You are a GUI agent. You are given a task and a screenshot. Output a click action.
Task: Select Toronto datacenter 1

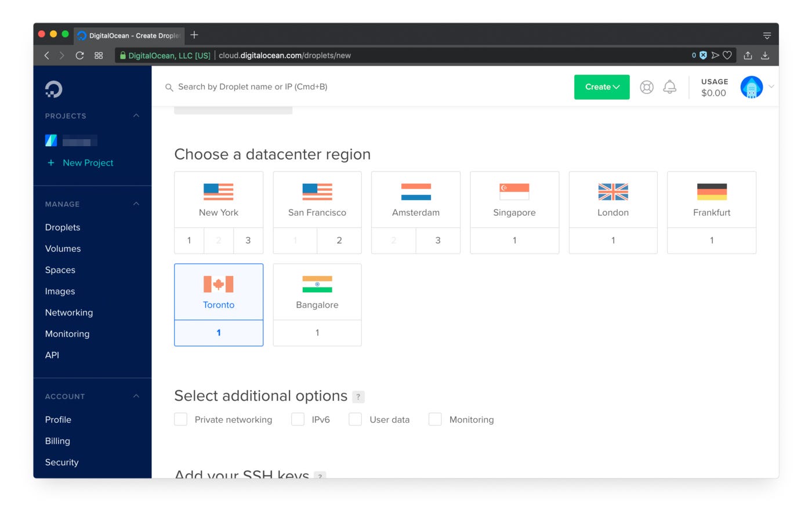219,333
